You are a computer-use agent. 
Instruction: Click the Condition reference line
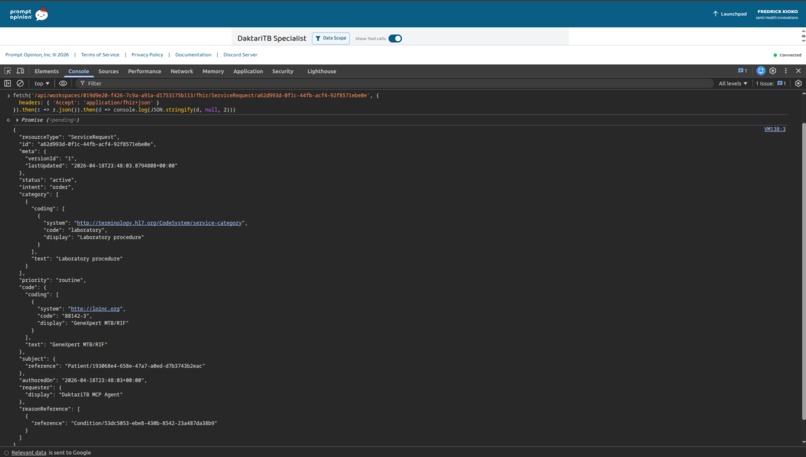[x=124, y=424]
